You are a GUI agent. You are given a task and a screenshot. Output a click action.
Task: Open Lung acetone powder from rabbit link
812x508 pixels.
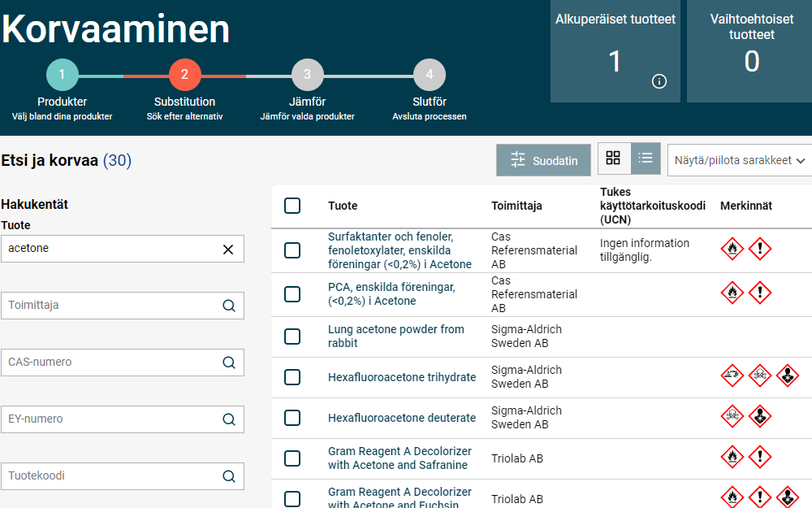click(395, 336)
